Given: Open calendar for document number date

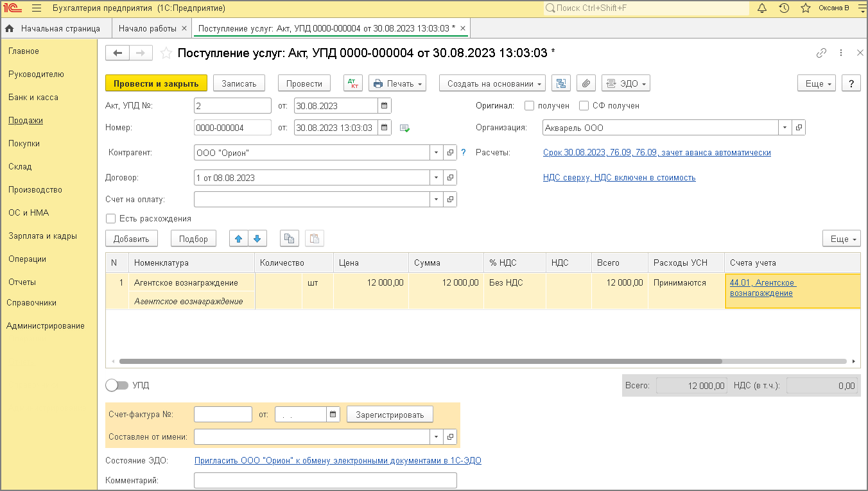Looking at the screenshot, I should pos(384,128).
